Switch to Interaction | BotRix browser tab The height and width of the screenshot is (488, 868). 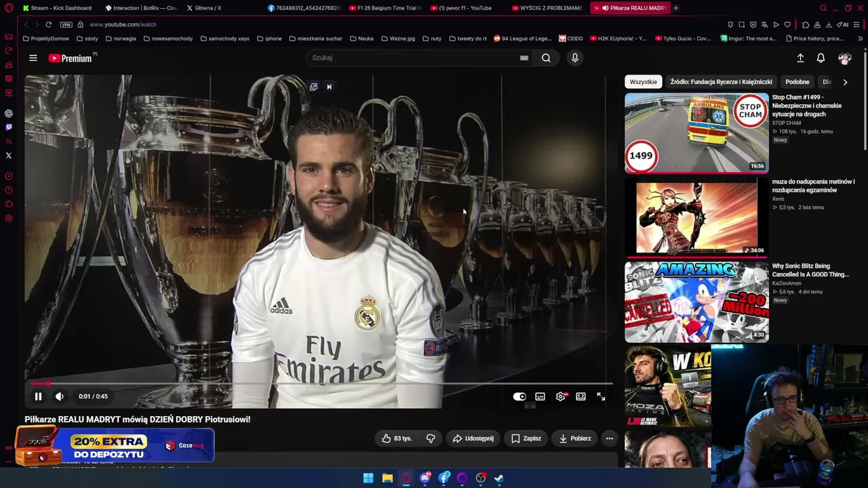(141, 8)
